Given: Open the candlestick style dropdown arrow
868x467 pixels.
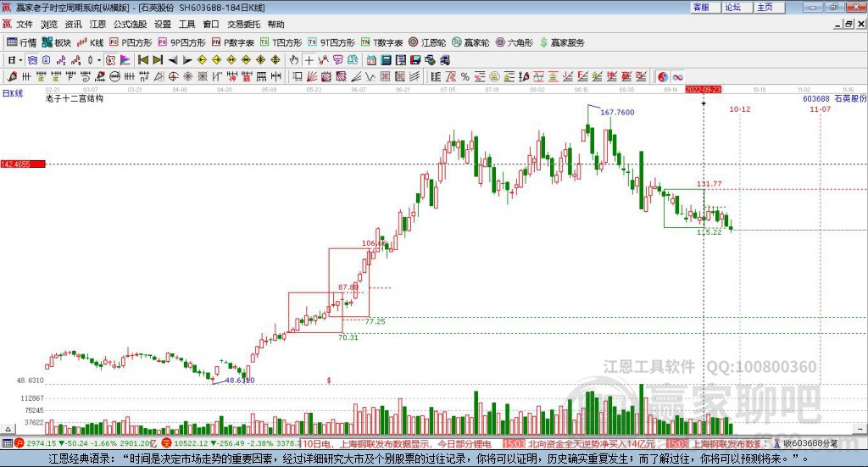Looking at the screenshot, I should [x=99, y=60].
